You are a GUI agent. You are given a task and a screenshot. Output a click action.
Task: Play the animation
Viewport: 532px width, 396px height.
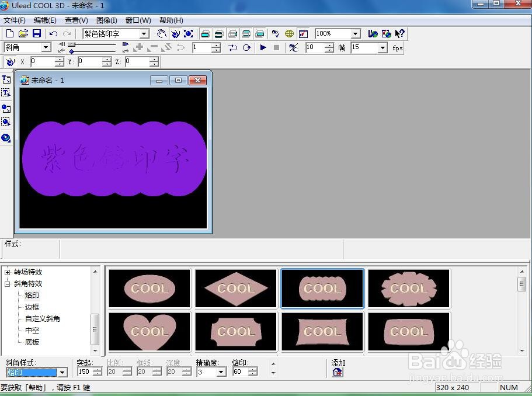[263, 47]
